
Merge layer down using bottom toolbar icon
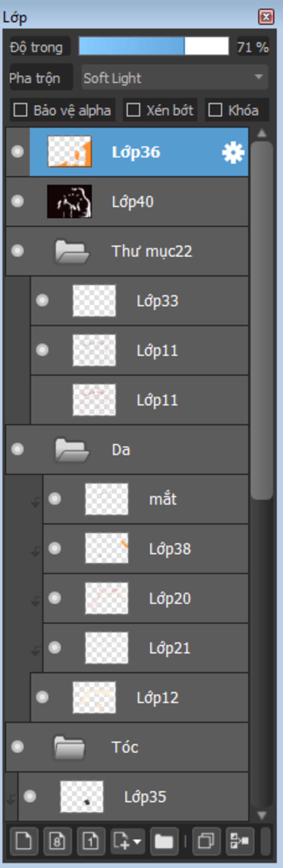[240, 841]
